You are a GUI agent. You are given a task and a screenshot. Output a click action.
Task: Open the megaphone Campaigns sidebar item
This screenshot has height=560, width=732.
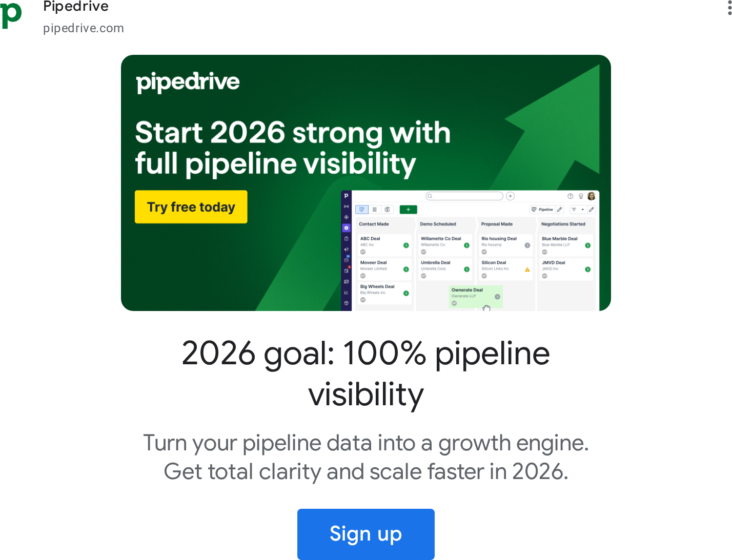(x=347, y=250)
